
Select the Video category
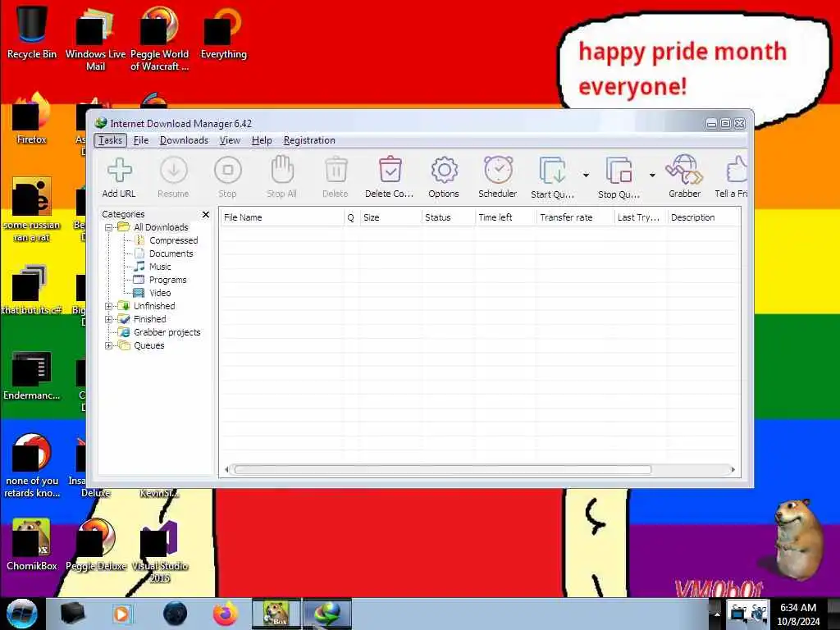pos(160,293)
